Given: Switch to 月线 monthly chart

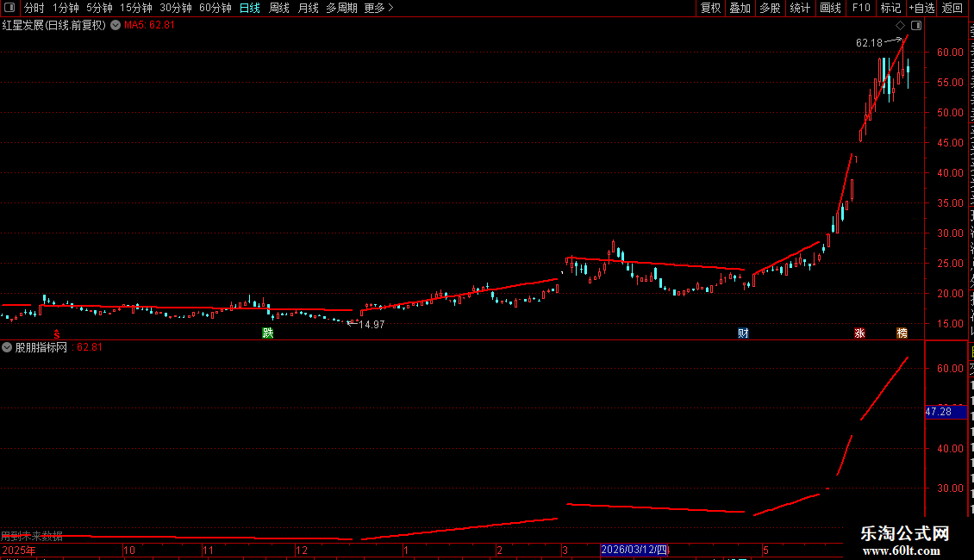Looking at the screenshot, I should click(308, 8).
